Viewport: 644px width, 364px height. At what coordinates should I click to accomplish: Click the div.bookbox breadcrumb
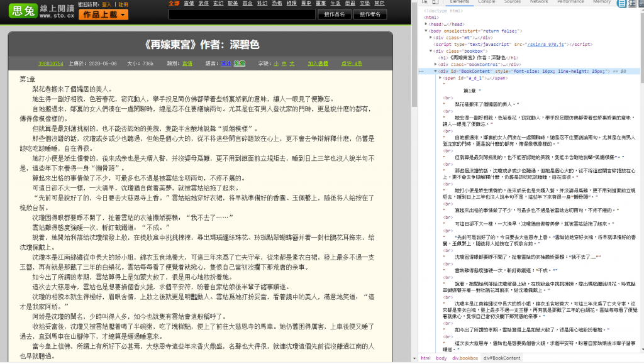pyautogui.click(x=465, y=358)
